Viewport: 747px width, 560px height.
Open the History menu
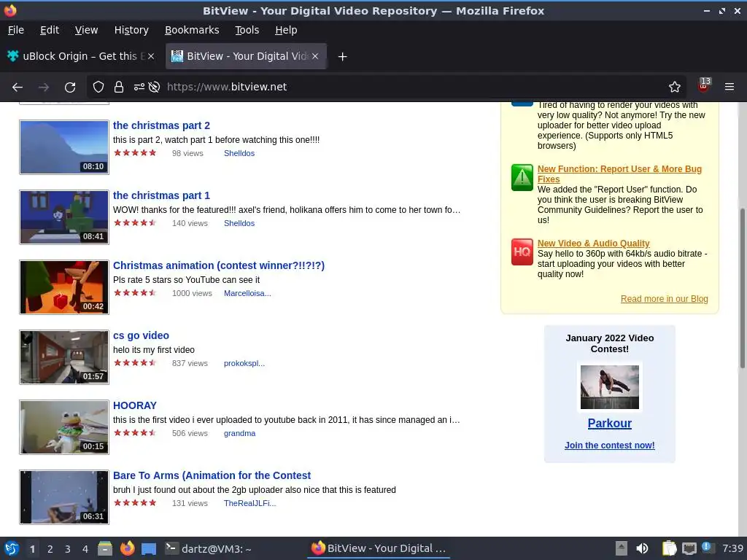click(x=131, y=30)
